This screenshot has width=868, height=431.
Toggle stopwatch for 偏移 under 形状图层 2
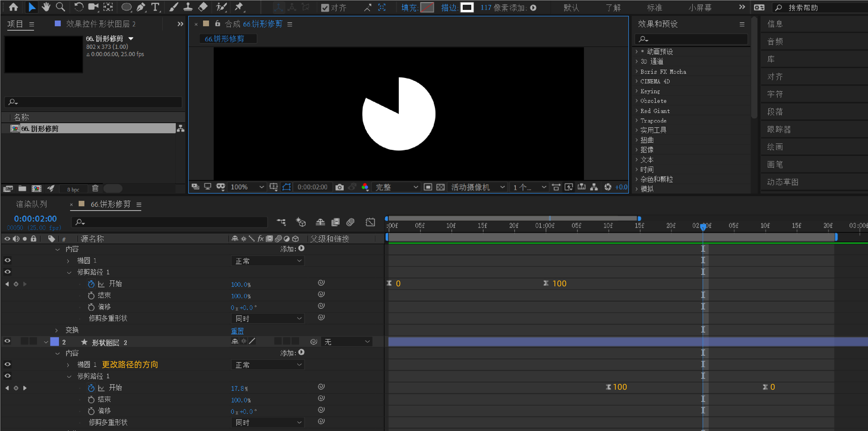(91, 411)
